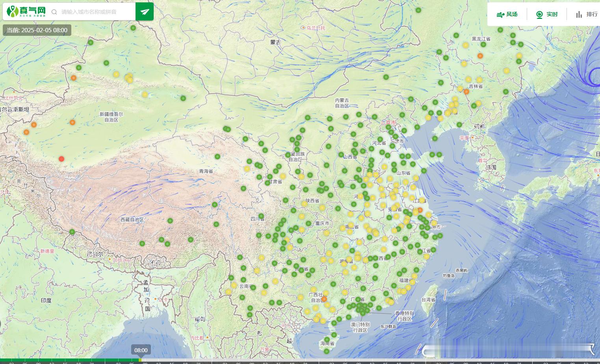Click the current time label 2025-02-05 08:00

point(37,30)
